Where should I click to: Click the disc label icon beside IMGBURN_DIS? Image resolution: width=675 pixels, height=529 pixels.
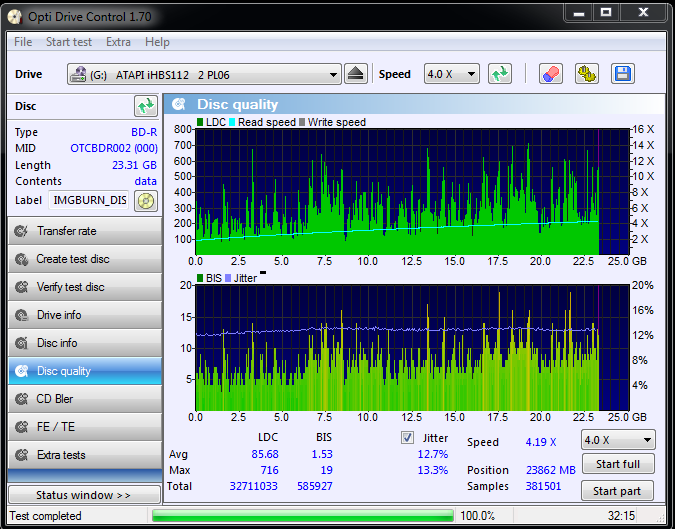[x=146, y=201]
